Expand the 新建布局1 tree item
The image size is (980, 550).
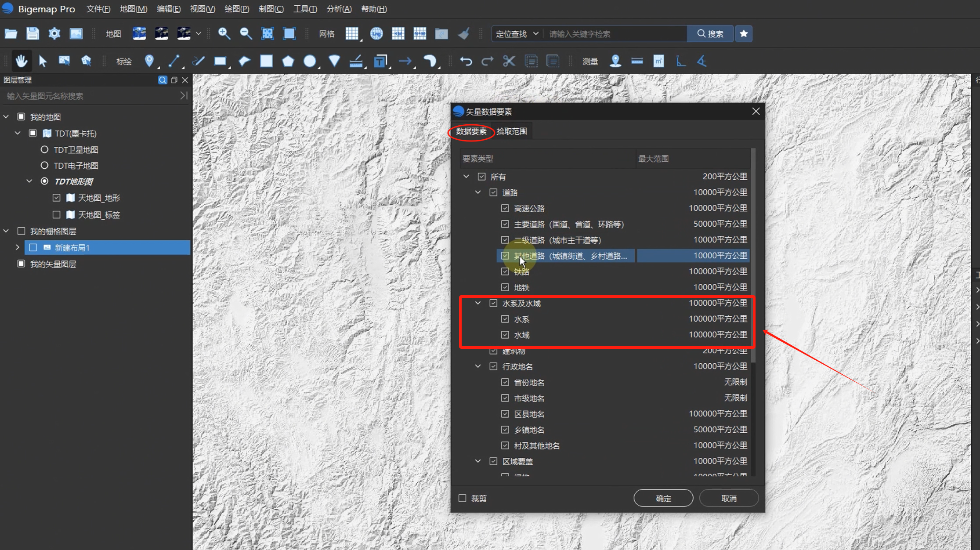pyautogui.click(x=18, y=247)
